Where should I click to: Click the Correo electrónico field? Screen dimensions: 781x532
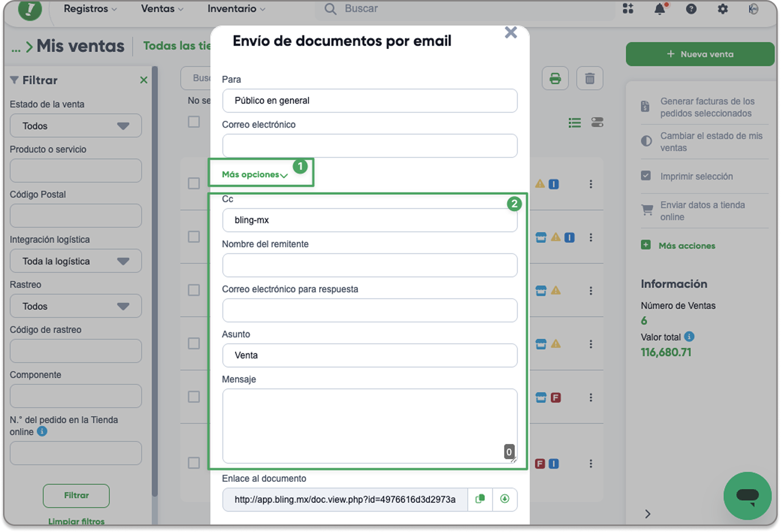coord(370,146)
